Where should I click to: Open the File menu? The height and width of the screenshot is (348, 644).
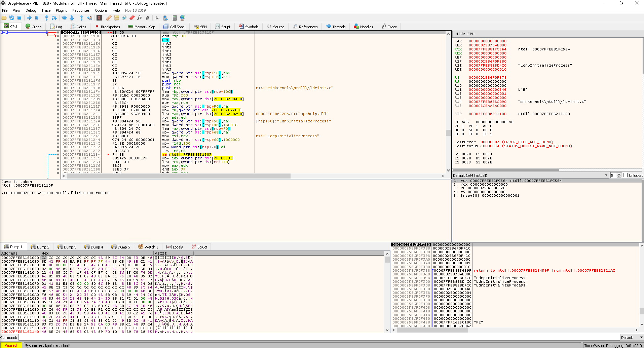point(5,10)
